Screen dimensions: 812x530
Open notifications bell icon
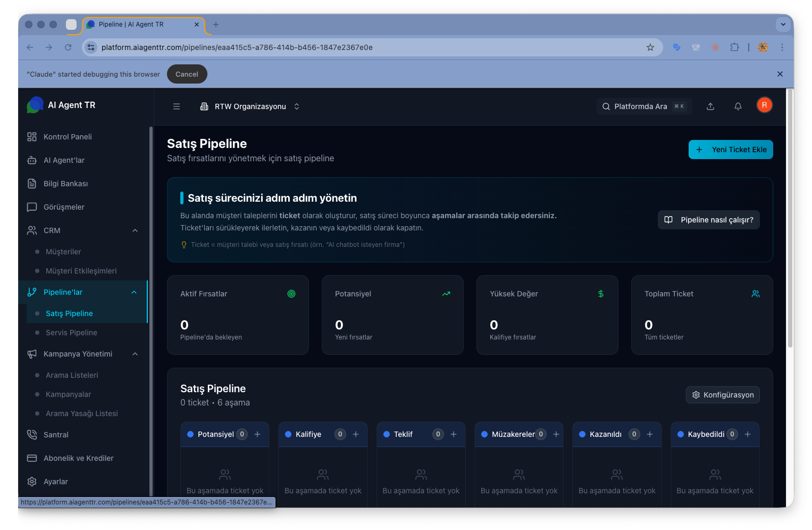click(x=738, y=106)
